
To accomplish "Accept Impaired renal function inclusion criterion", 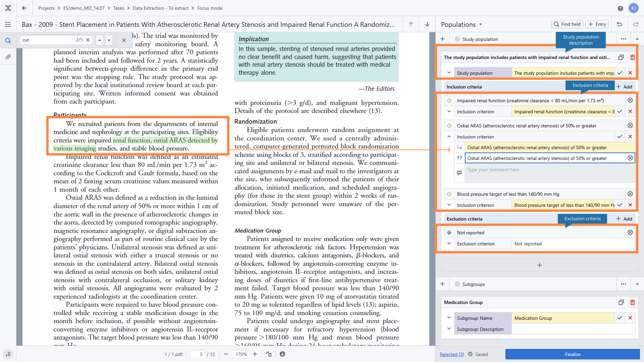I will [620, 111].
